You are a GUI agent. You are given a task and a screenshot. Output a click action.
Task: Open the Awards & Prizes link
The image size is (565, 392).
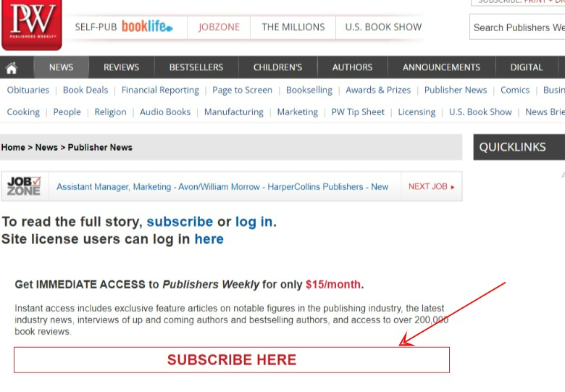click(378, 90)
